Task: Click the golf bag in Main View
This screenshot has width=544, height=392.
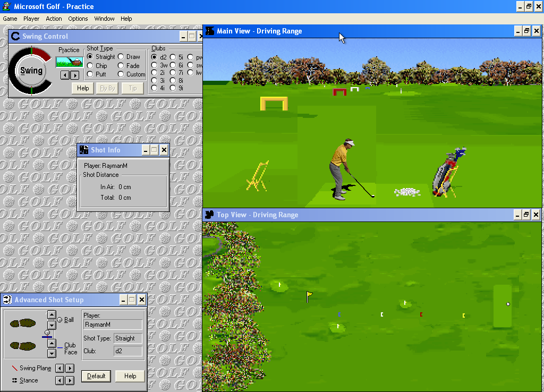Action: 448,172
